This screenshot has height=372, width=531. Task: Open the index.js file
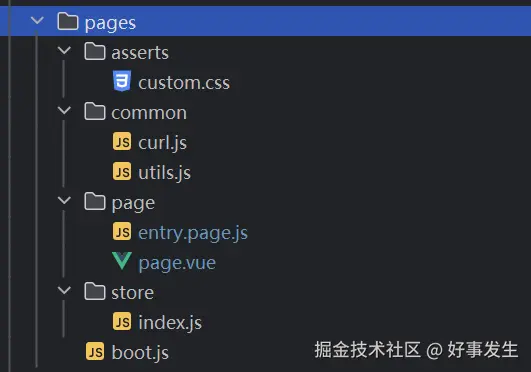pyautogui.click(x=170, y=323)
